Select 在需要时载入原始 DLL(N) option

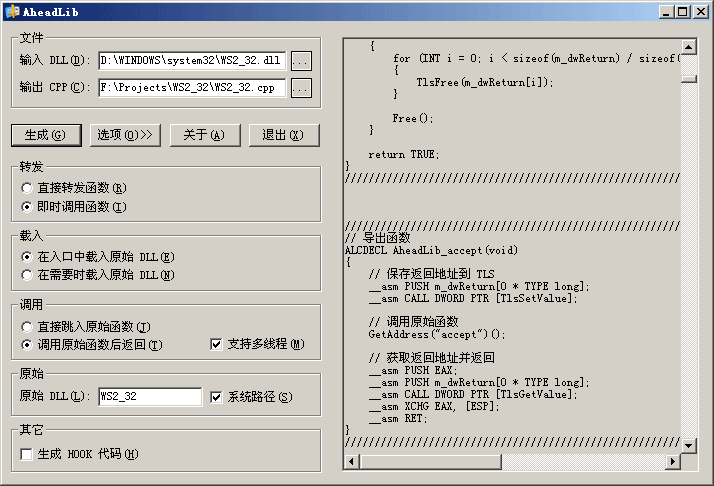[x=98, y=275]
